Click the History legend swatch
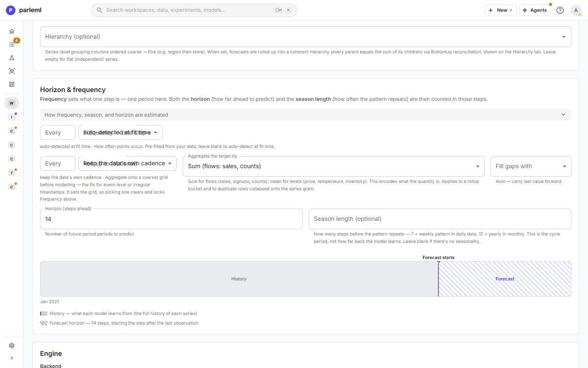588x368 pixels. click(44, 314)
